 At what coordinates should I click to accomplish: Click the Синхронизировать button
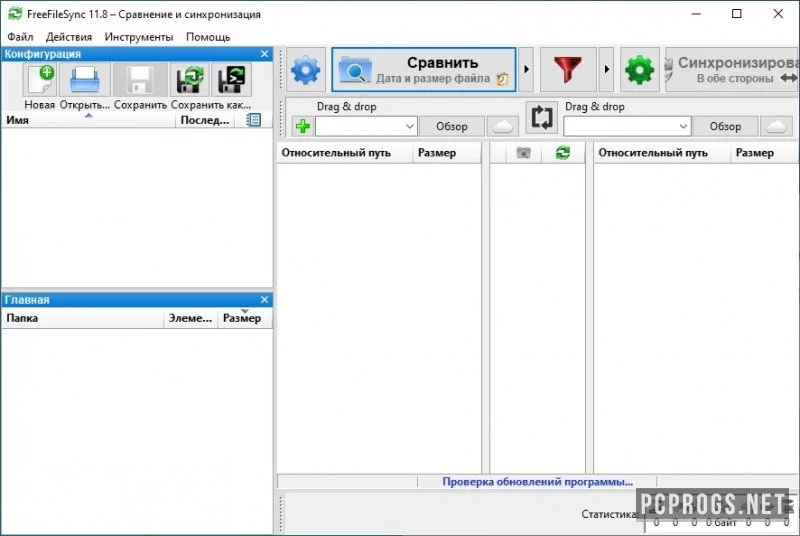click(732, 70)
